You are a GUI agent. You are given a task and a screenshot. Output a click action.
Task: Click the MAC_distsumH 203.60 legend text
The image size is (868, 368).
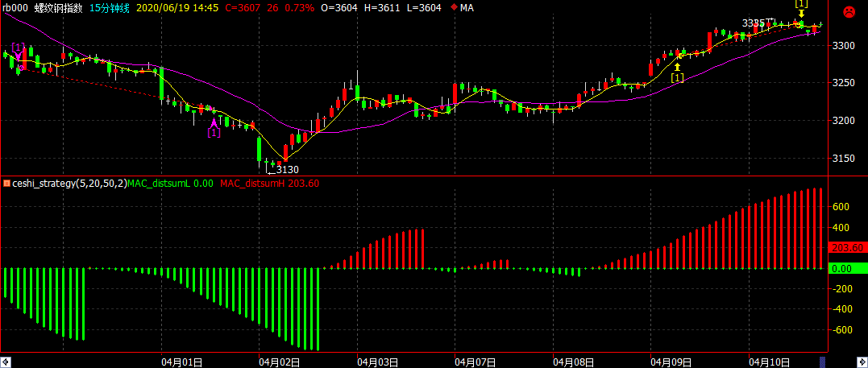click(x=270, y=183)
